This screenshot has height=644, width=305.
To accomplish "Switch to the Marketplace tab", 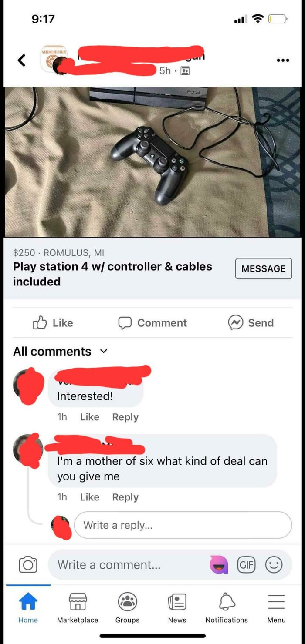I will click(x=78, y=608).
